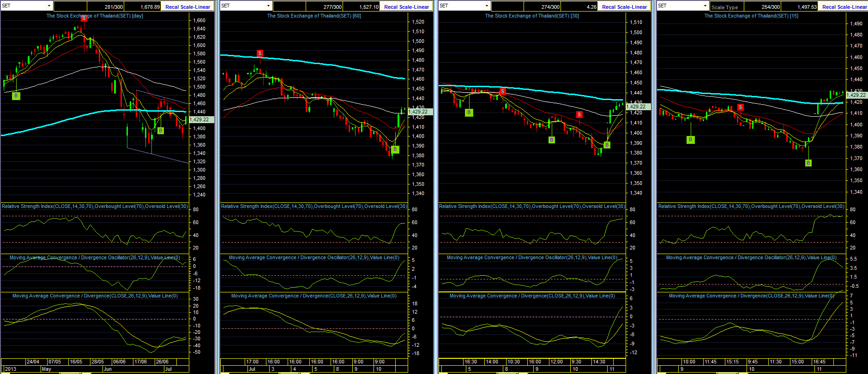Expand the SET symbol dropdown in the 30-minute panel
Image resolution: width=868 pixels, height=374 pixels.
pyautogui.click(x=487, y=6)
